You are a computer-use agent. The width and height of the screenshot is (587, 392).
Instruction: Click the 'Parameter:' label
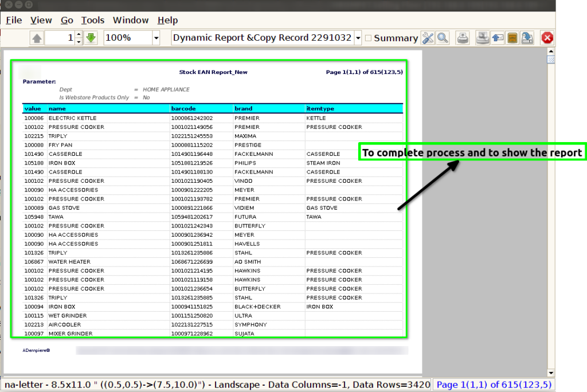(x=39, y=81)
